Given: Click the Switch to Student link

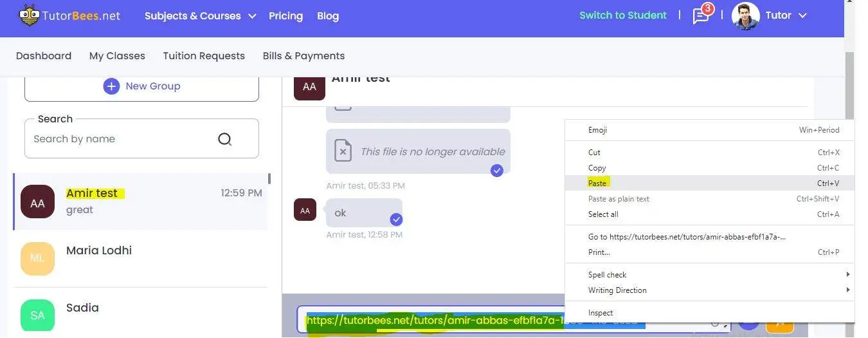Looking at the screenshot, I should [x=622, y=15].
